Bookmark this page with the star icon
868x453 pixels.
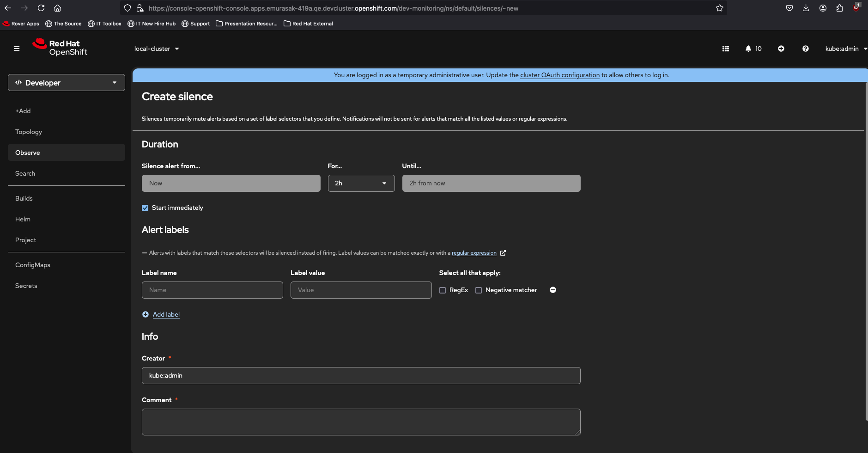click(x=719, y=8)
